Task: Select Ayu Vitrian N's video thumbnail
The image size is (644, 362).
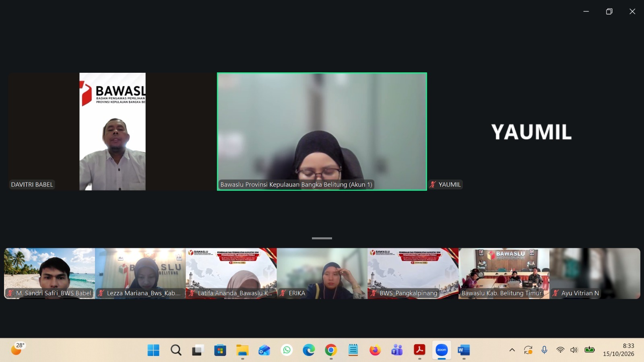Action: (x=595, y=274)
